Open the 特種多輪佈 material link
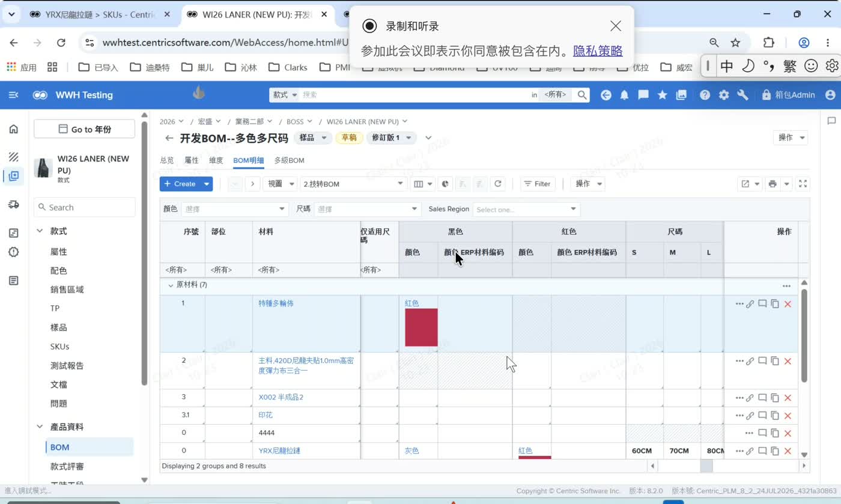841x504 pixels. click(x=276, y=303)
